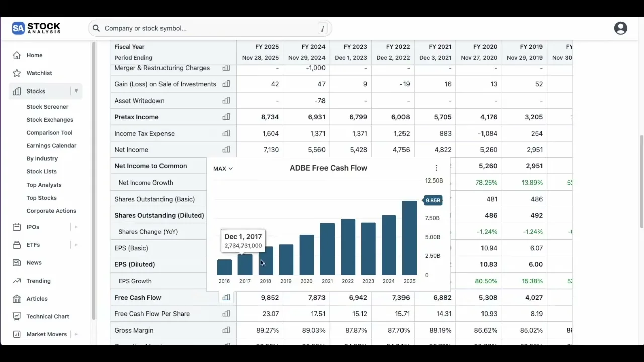Click the page vertical scrollbar thumb
Image resolution: width=644 pixels, height=362 pixels.
(x=641, y=181)
